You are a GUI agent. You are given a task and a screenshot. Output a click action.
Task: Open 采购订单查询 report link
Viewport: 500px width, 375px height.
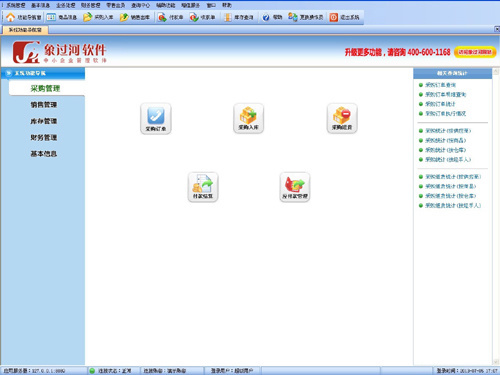[x=441, y=85]
